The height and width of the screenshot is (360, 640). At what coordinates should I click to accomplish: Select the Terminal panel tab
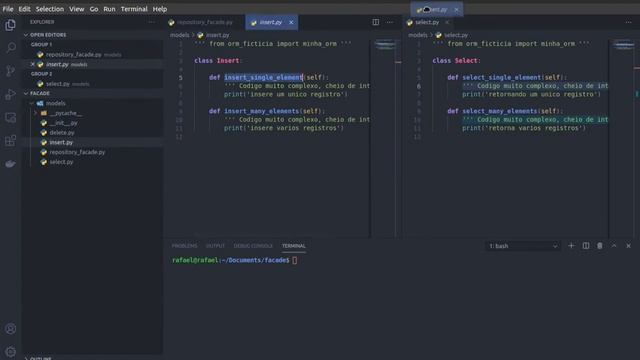click(x=293, y=246)
